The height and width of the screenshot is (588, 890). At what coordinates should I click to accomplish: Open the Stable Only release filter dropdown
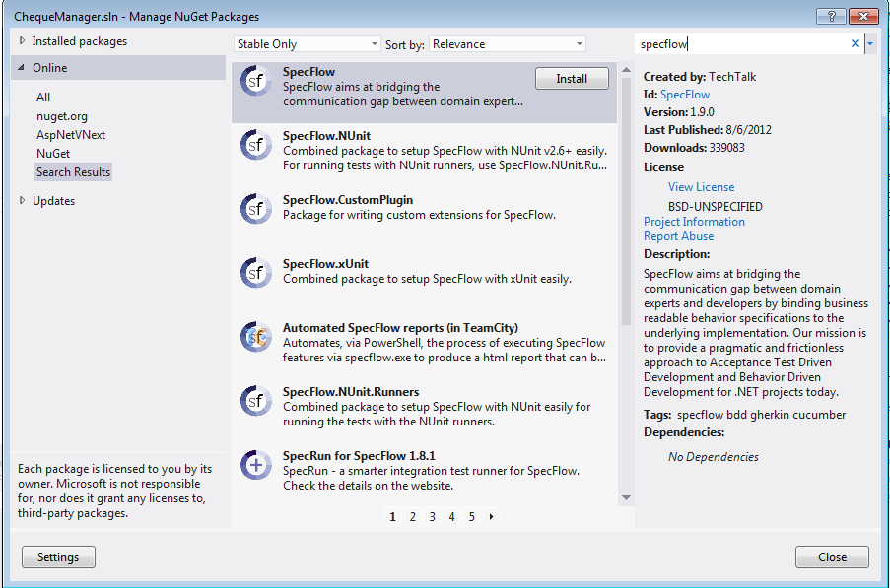[307, 44]
